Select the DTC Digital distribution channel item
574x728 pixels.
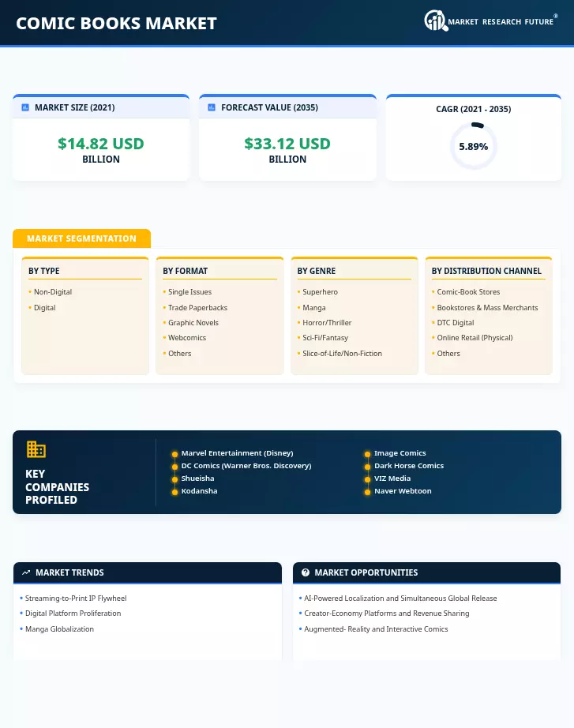(455, 323)
